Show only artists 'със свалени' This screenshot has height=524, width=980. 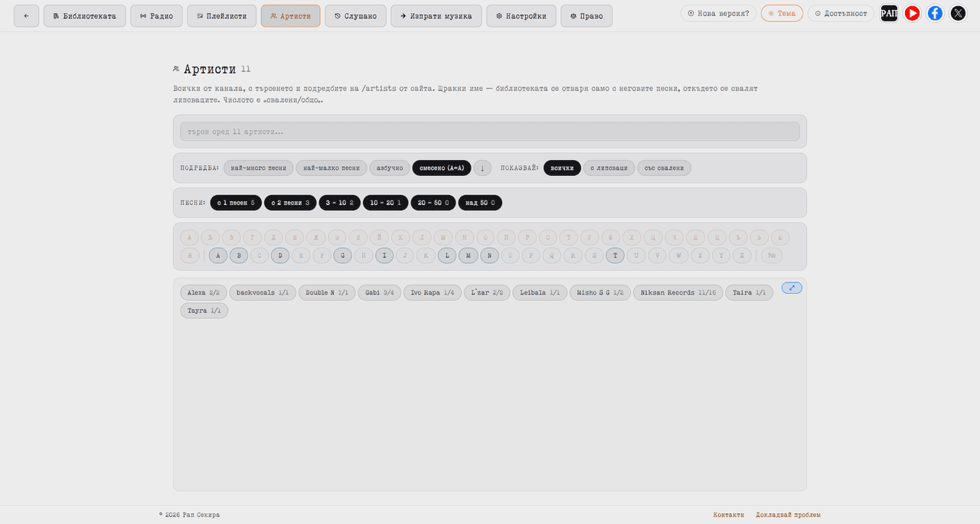tap(665, 168)
